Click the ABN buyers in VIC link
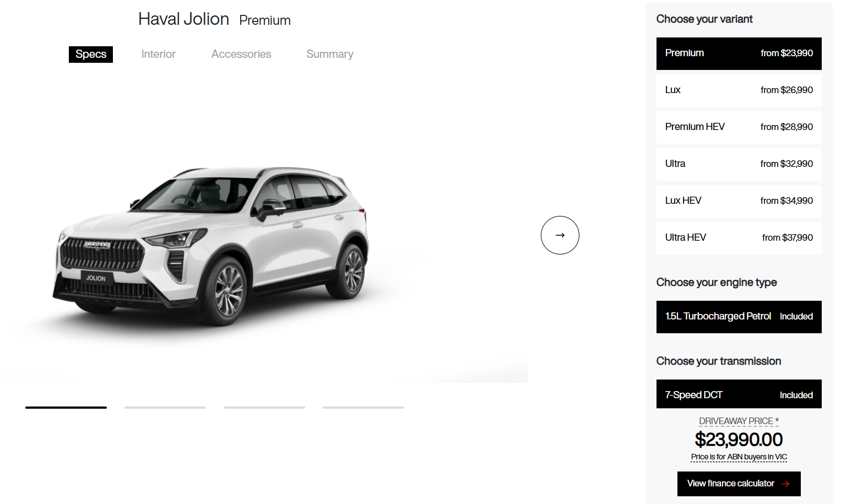Image resolution: width=841 pixels, height=504 pixels. coord(739,457)
